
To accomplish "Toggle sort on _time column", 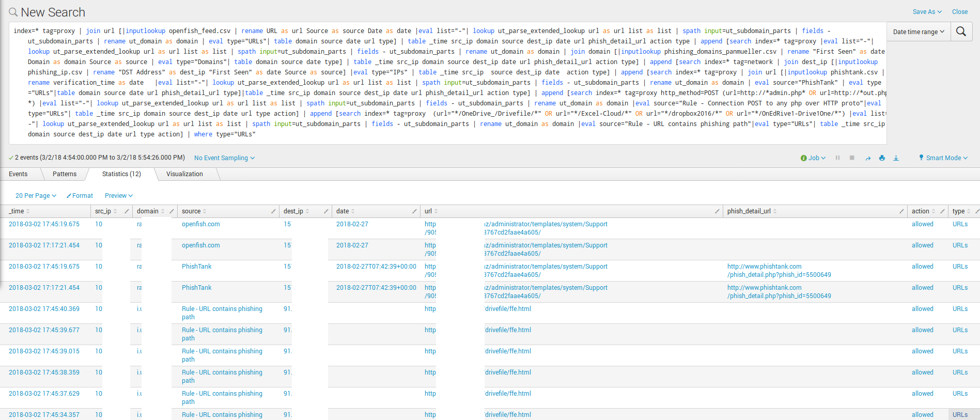I will [28, 211].
